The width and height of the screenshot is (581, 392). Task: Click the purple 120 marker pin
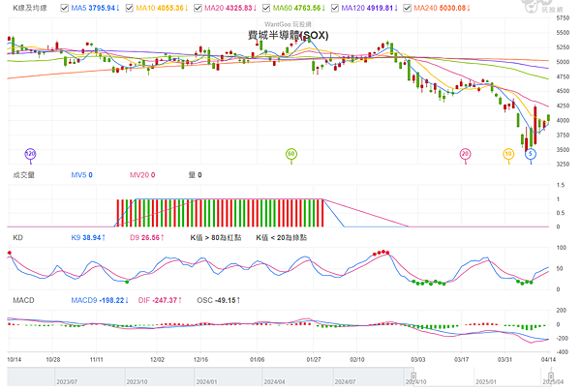click(30, 155)
